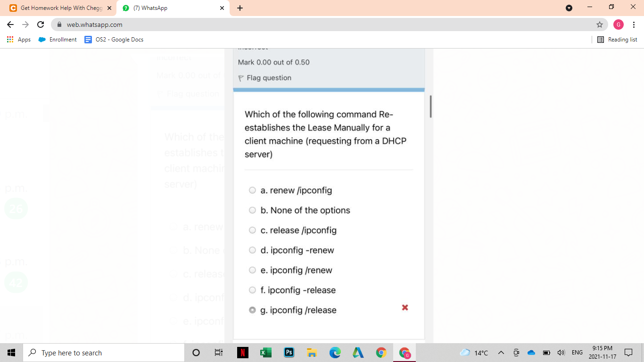The image size is (644, 362).
Task: Check battery status in the system tray
Action: pyautogui.click(x=546, y=353)
